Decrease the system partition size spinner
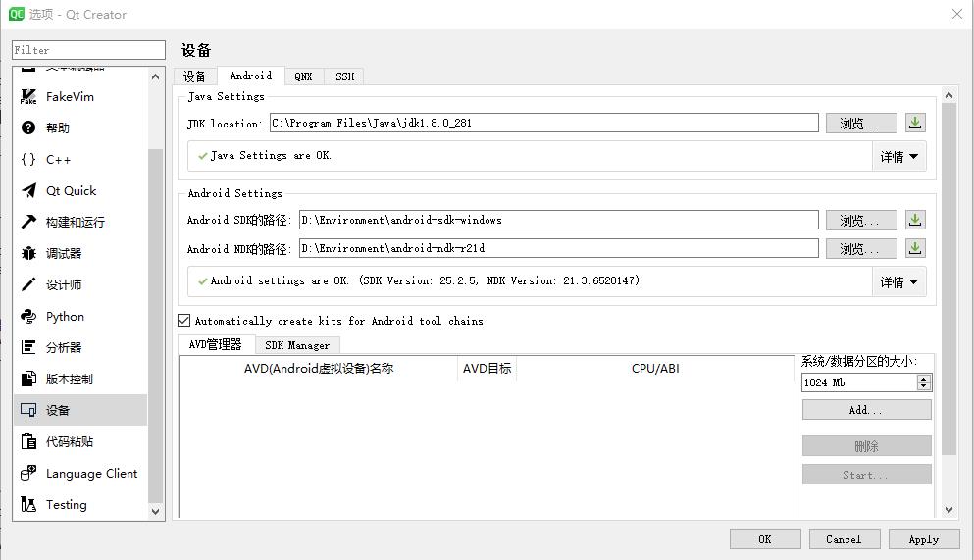This screenshot has height=560, width=974. [924, 386]
